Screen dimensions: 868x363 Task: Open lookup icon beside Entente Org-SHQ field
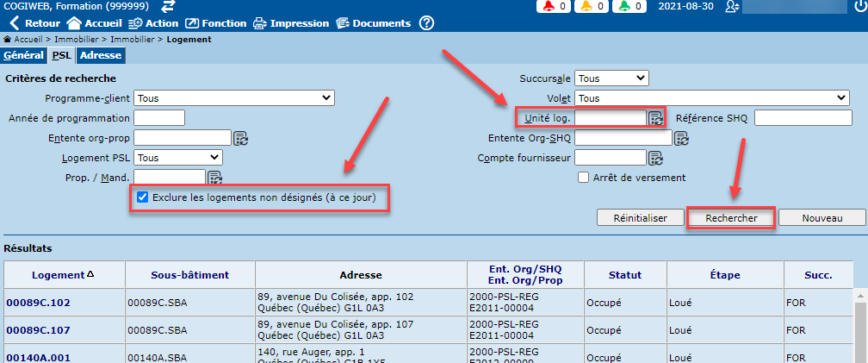click(x=681, y=138)
